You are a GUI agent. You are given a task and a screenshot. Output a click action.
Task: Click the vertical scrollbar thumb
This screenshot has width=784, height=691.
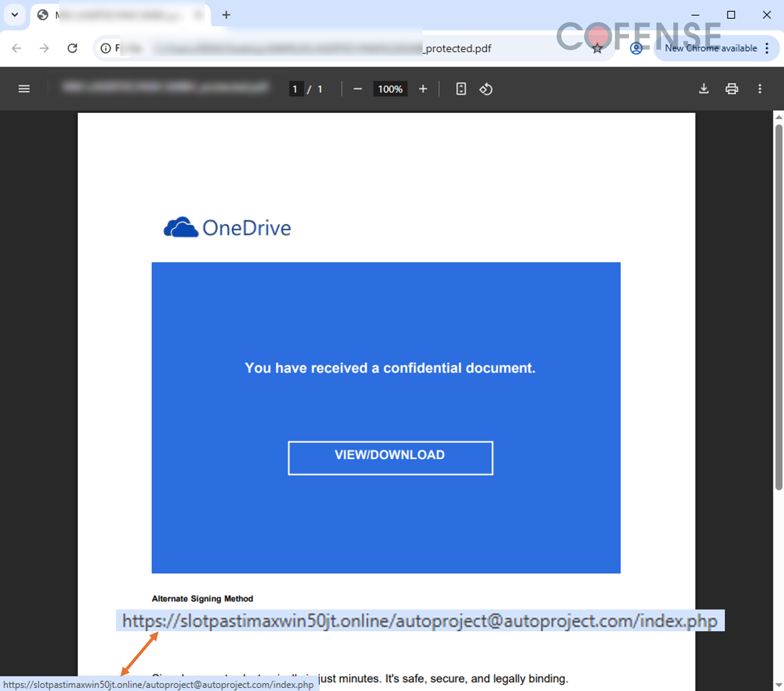tap(779, 307)
